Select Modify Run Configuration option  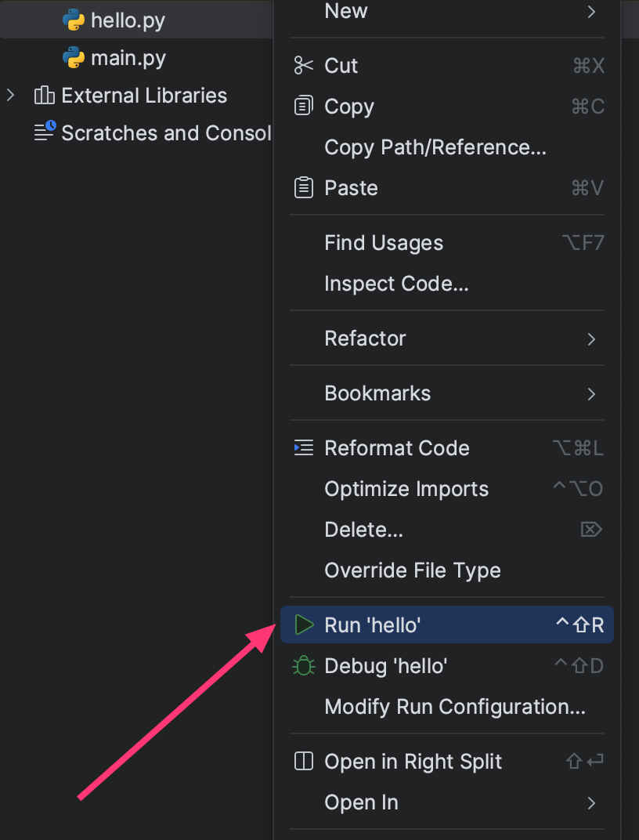click(x=455, y=707)
